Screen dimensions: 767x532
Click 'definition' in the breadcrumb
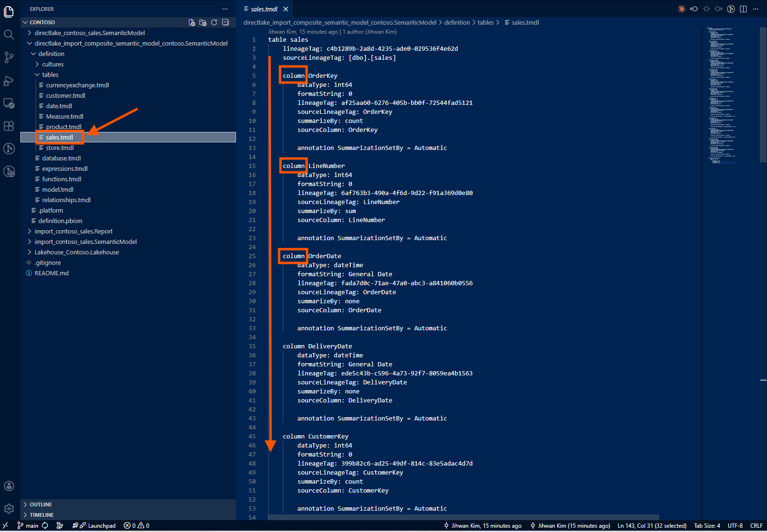click(x=457, y=22)
